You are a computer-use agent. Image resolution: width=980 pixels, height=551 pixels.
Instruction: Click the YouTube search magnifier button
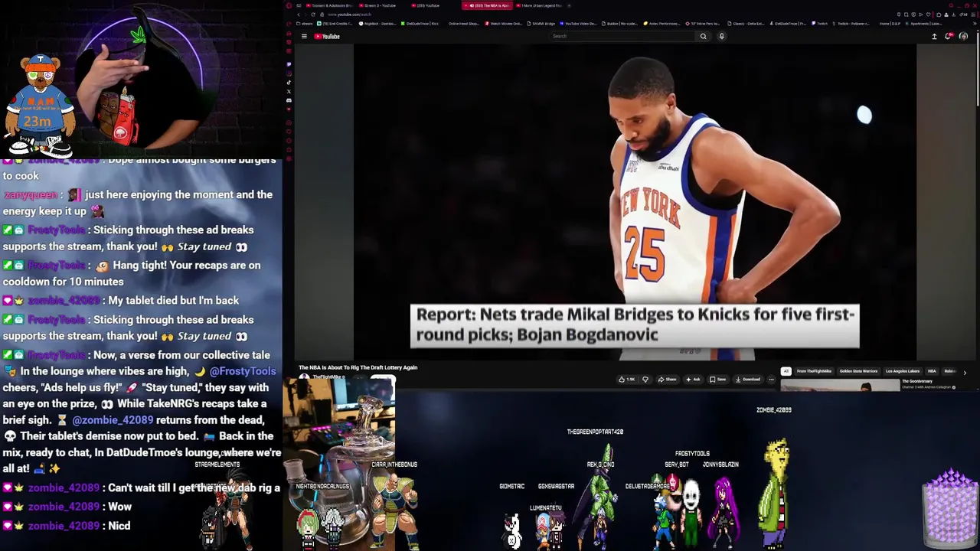tap(703, 36)
